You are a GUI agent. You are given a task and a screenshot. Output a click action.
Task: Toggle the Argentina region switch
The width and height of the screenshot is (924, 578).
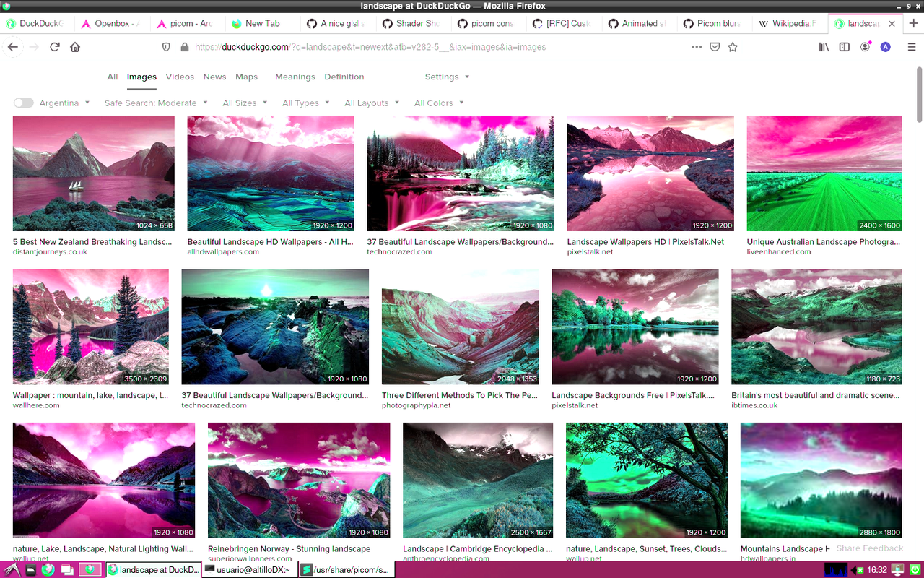23,103
